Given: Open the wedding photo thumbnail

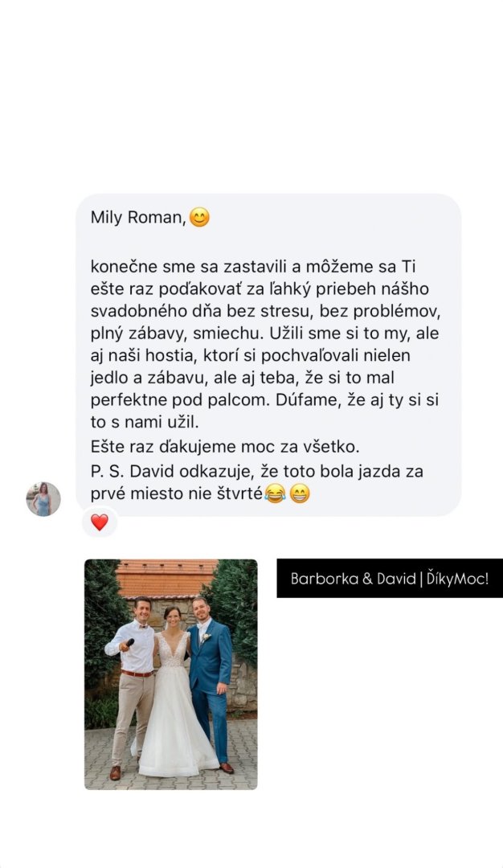Looking at the screenshot, I should pos(170,674).
